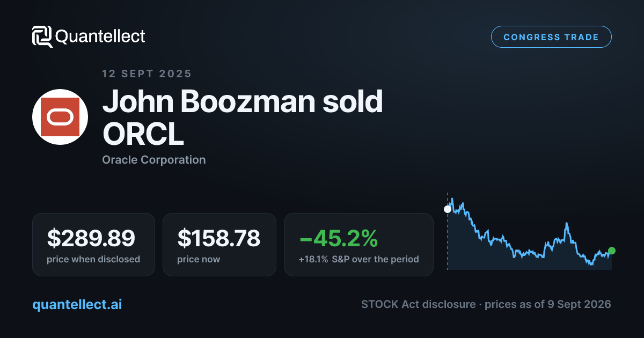Click the green end dot on chart
Viewport: 644px width, 338px height.
[x=612, y=251]
